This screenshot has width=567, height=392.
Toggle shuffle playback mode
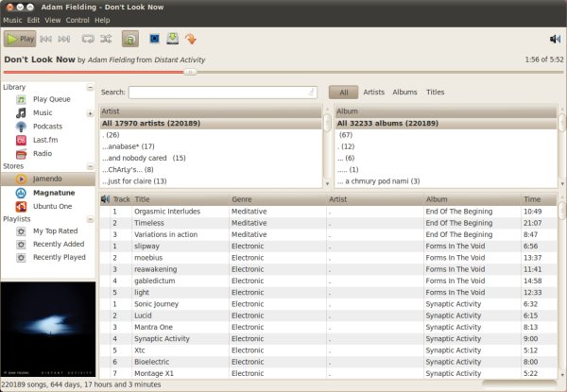click(107, 39)
